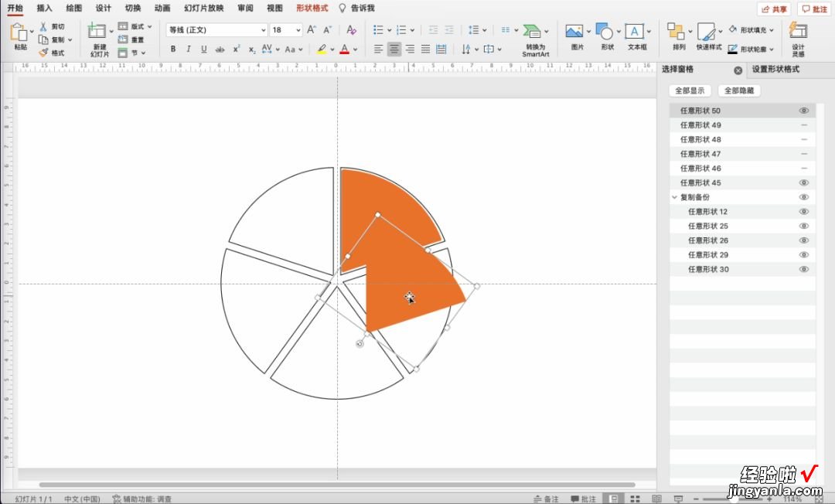835x504 pixels.
Task: Open the Slide Show (幻灯片放映) tab
Action: [x=204, y=8]
